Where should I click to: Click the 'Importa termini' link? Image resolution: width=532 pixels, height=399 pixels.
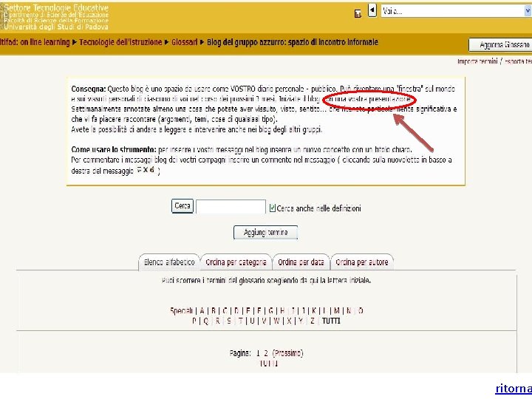pos(477,61)
